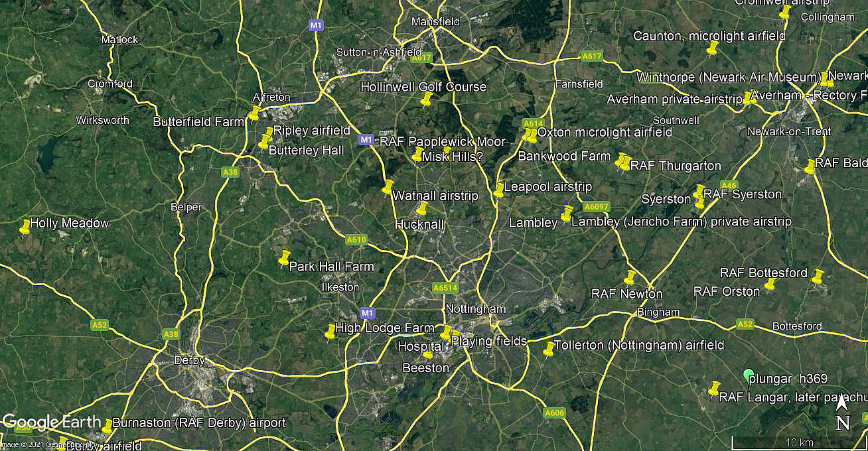
Task: Select the Watnall airstrip pushpin
Action: coord(388,187)
